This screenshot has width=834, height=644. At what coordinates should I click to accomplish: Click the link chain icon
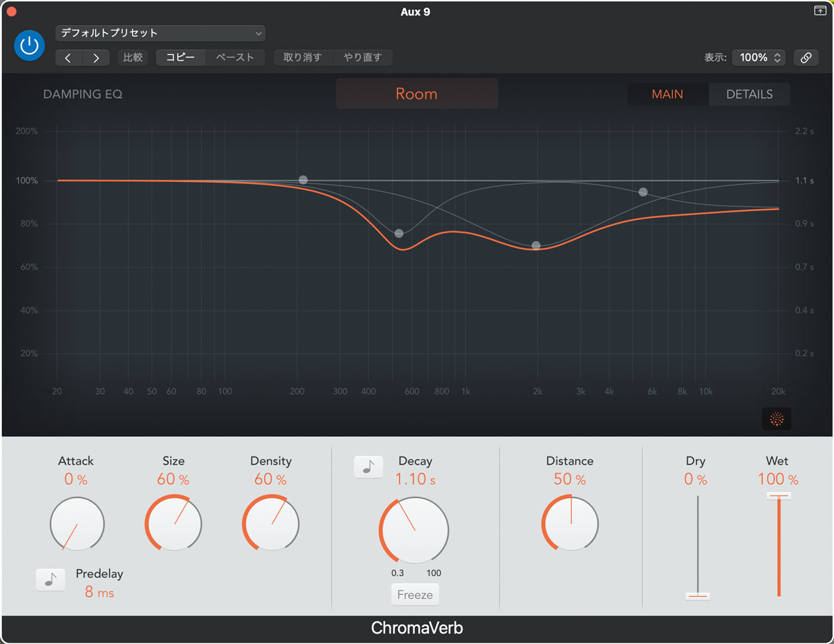[806, 58]
